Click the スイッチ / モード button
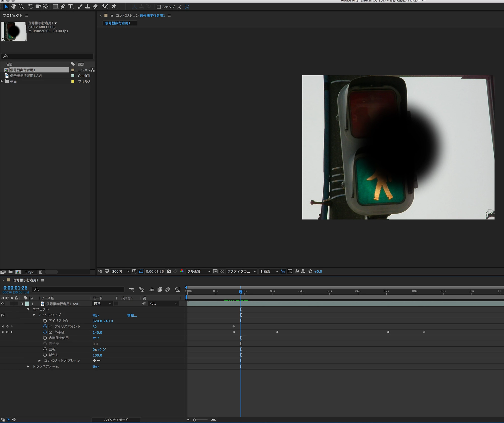Viewport: 504px width, 423px height. pos(116,420)
